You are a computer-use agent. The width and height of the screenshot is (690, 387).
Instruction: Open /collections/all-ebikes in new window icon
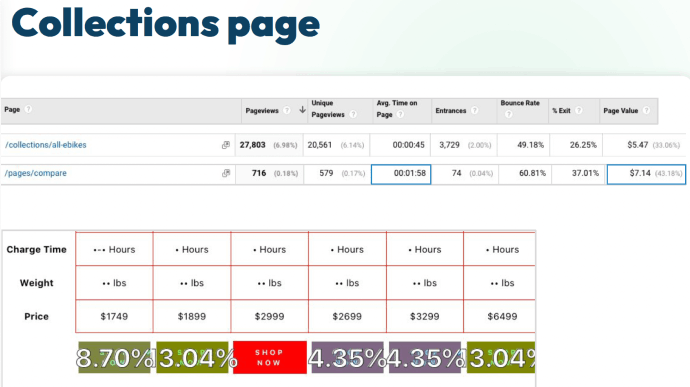tap(226, 145)
